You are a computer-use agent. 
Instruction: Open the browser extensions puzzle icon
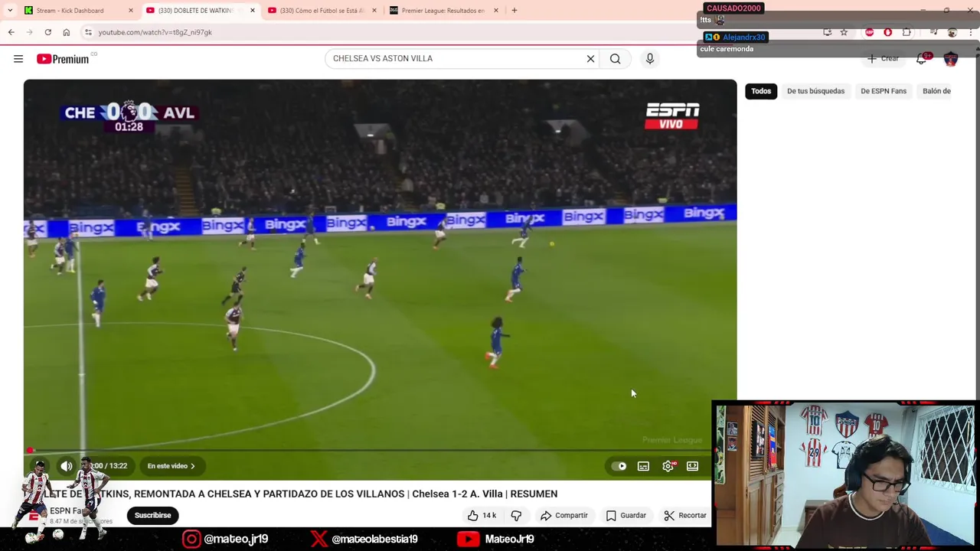point(906,32)
